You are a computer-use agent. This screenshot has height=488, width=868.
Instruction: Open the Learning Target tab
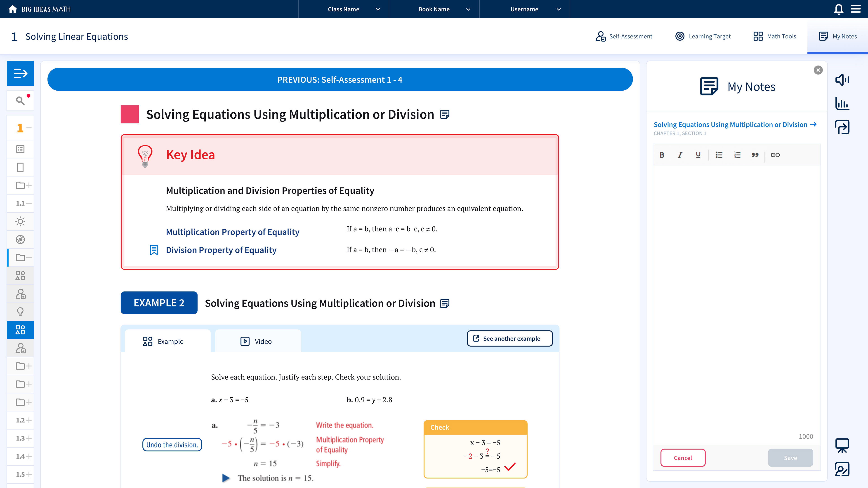[x=703, y=36]
